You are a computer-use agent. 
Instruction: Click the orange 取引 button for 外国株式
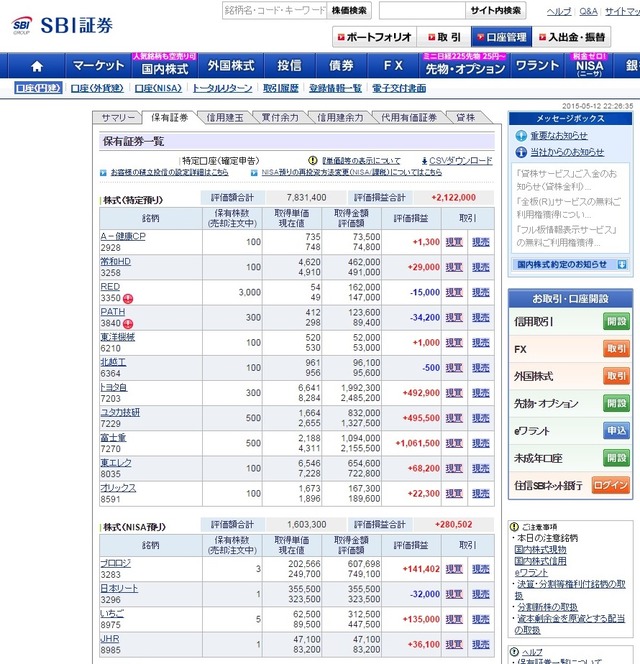[x=616, y=376]
